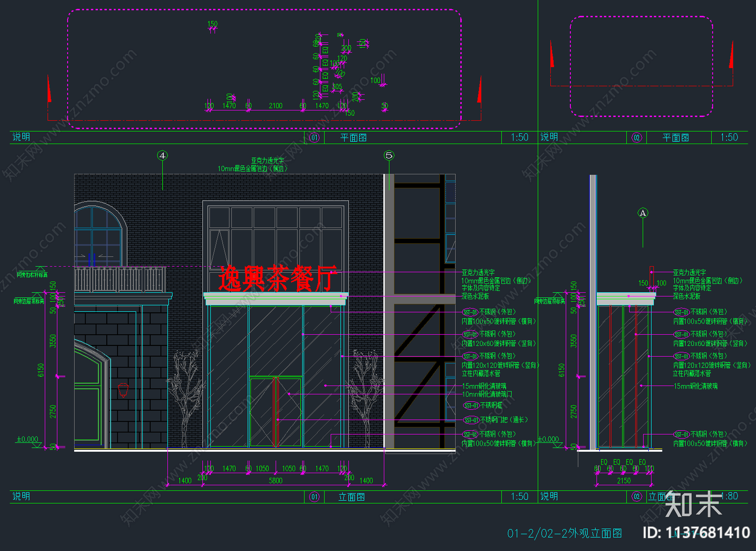Screen dimensions: 756x551
Task: Click the 01 view number beside 平面图
Action: tap(314, 138)
